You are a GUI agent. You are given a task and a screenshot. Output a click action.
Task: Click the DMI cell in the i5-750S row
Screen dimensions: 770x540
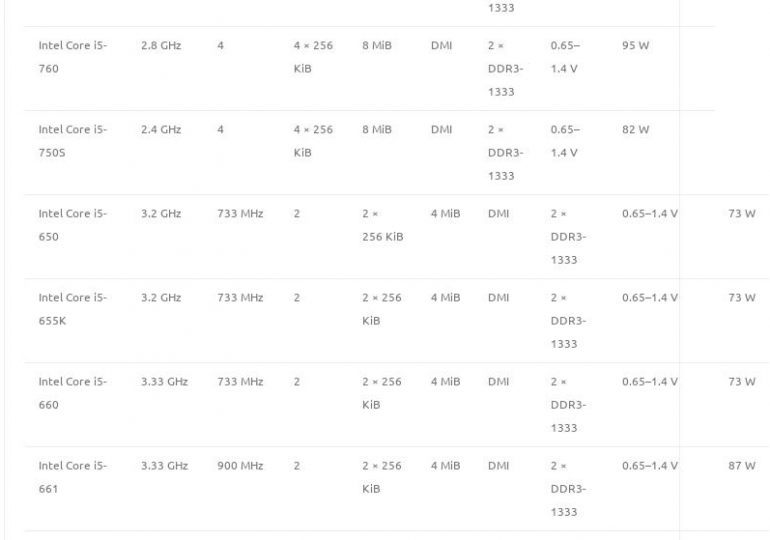(x=441, y=130)
